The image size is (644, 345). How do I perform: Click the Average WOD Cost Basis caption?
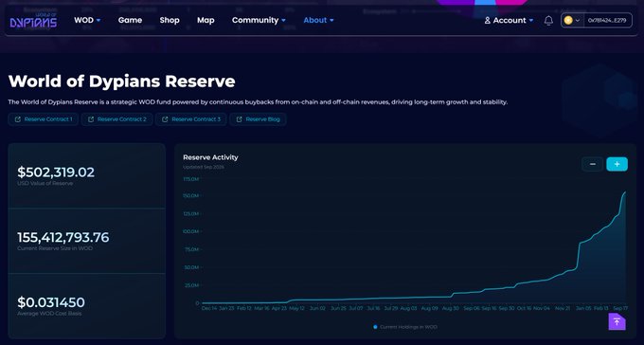(x=49, y=314)
